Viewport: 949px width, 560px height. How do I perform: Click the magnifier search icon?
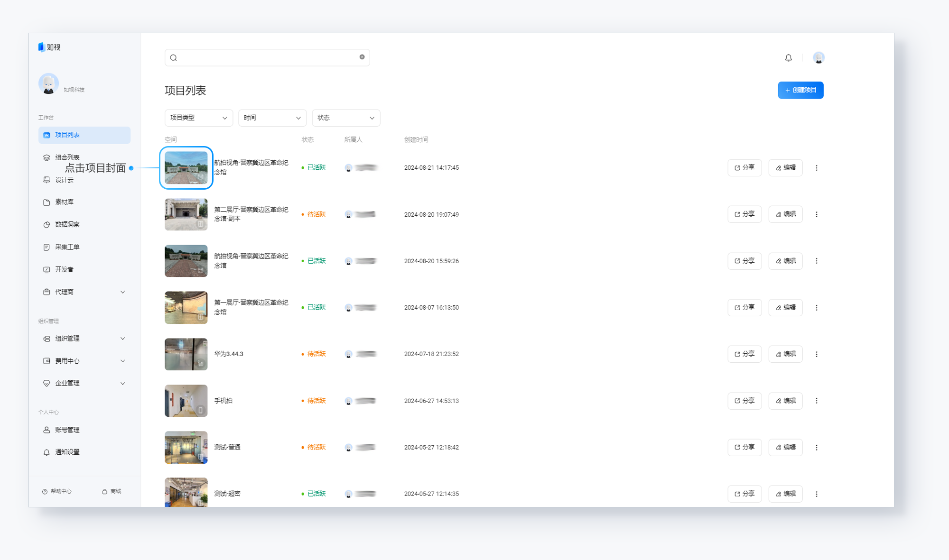(174, 58)
